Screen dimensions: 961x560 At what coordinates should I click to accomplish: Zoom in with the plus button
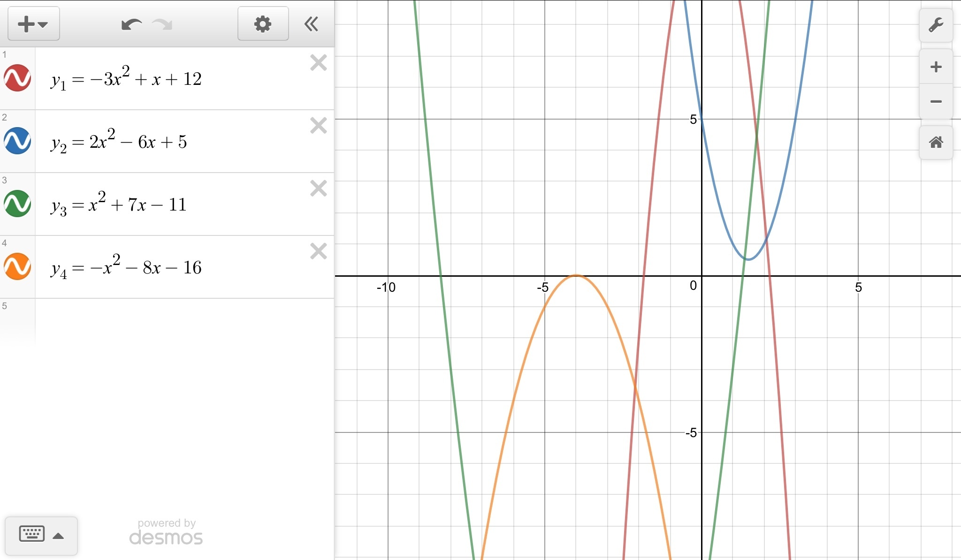(936, 67)
